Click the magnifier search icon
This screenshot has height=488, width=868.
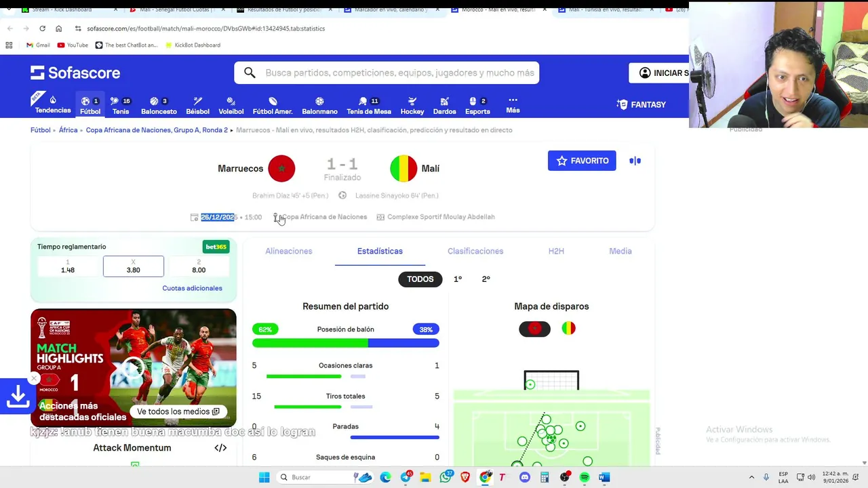pos(250,73)
